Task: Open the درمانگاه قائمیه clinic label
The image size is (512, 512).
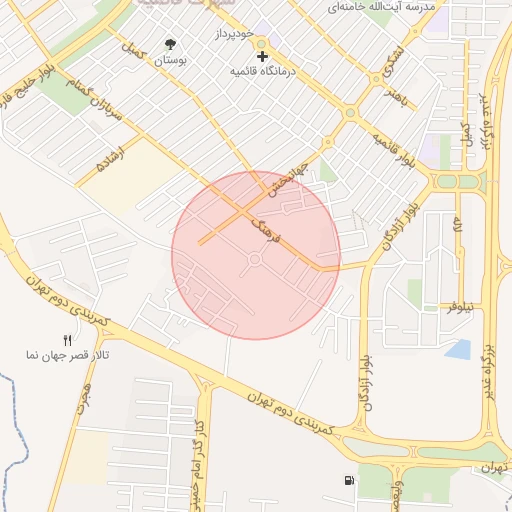Action: coord(263,71)
